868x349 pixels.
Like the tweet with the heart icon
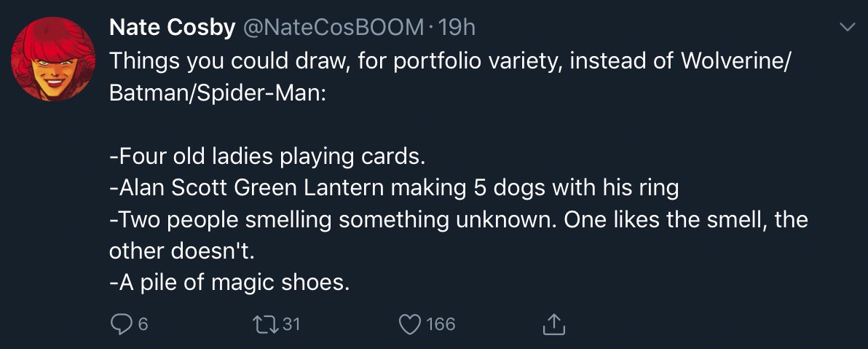(411, 323)
